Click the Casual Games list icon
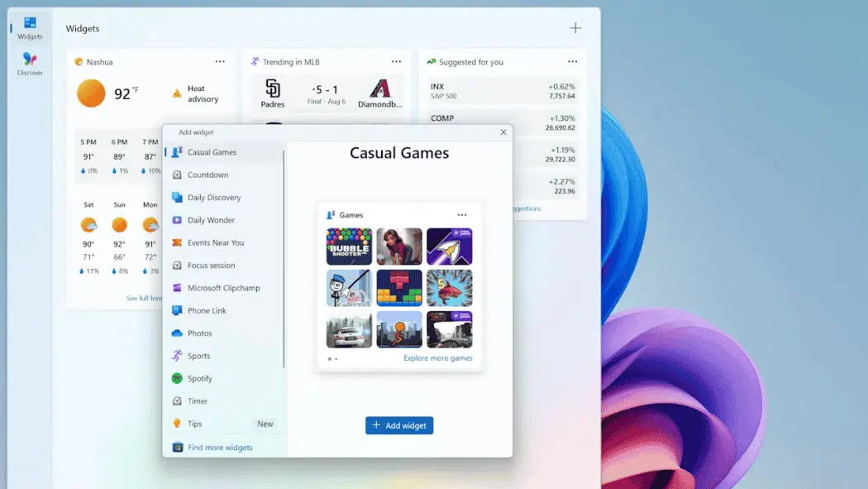This screenshot has height=489, width=868. point(177,151)
